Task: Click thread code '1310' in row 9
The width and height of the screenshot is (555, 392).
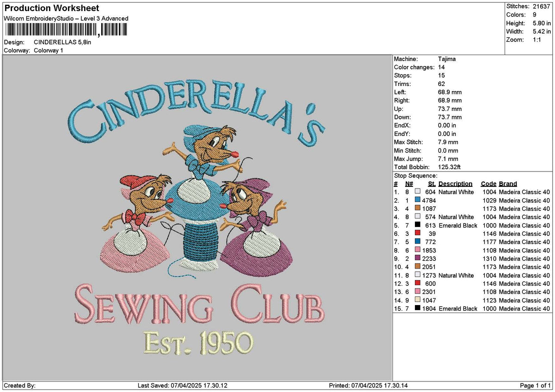Action: tap(489, 259)
